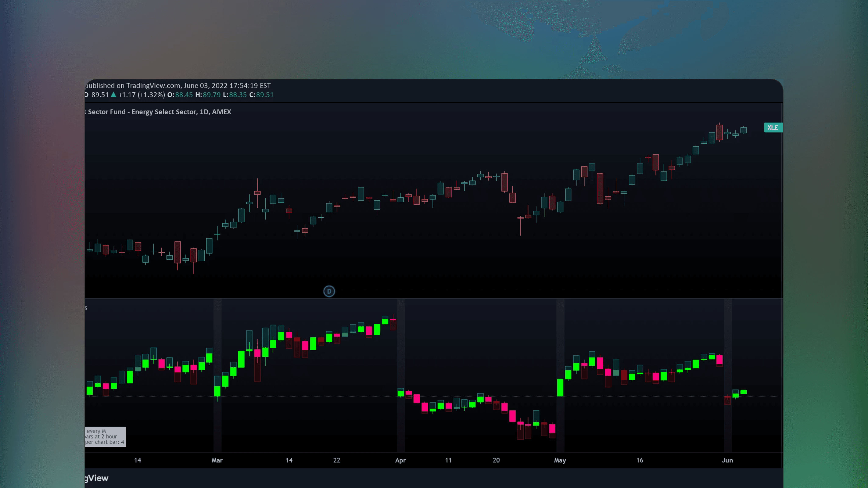Click the green up-arrow price change indicator
868x488 pixels.
(x=113, y=95)
